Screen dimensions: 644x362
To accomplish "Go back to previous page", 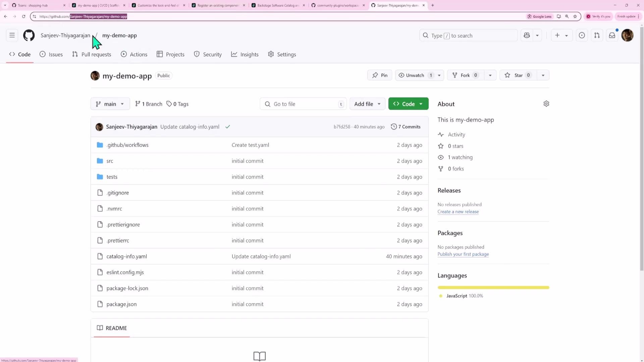I will pyautogui.click(x=6, y=16).
